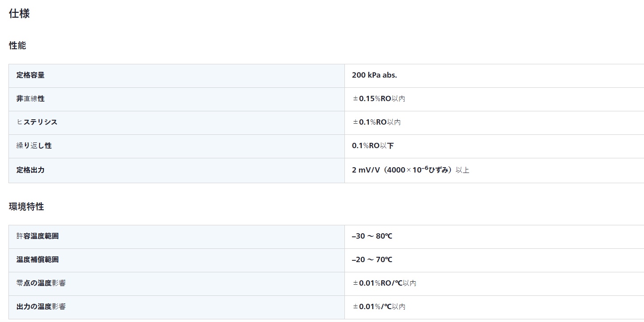Viewport: 644px width, 322px height.
Task: Click the 環境特性 section heading
Action: point(26,207)
